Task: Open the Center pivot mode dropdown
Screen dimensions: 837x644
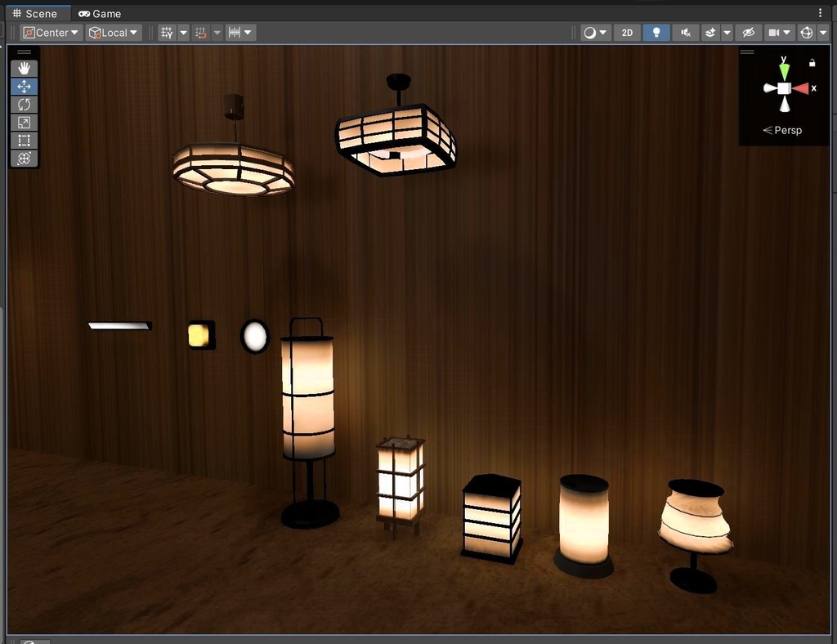Action: [51, 33]
